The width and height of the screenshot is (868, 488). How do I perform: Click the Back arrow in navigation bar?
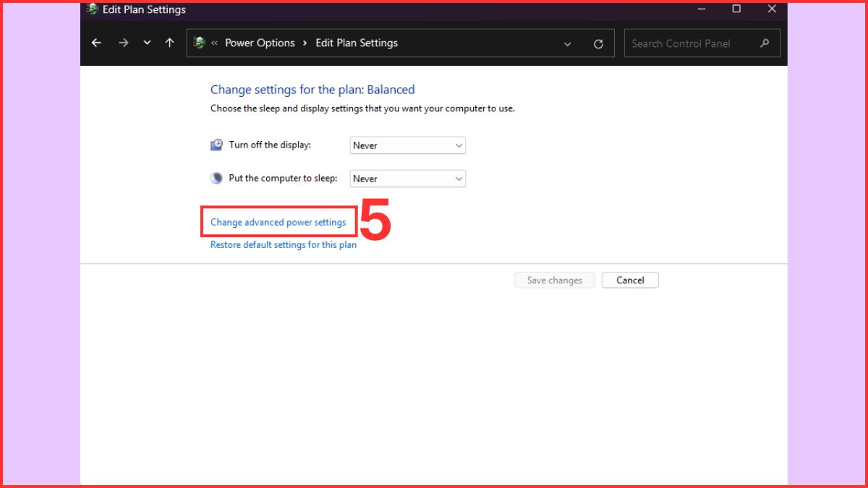tap(96, 43)
